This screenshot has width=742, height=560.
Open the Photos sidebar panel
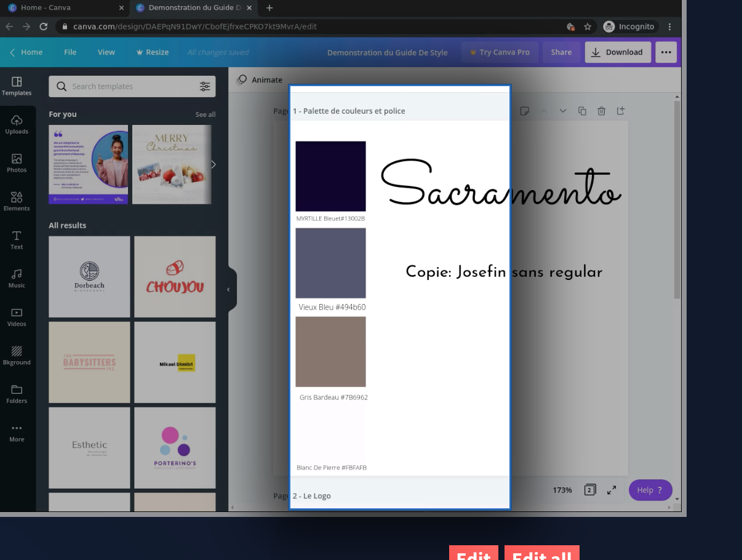17,163
